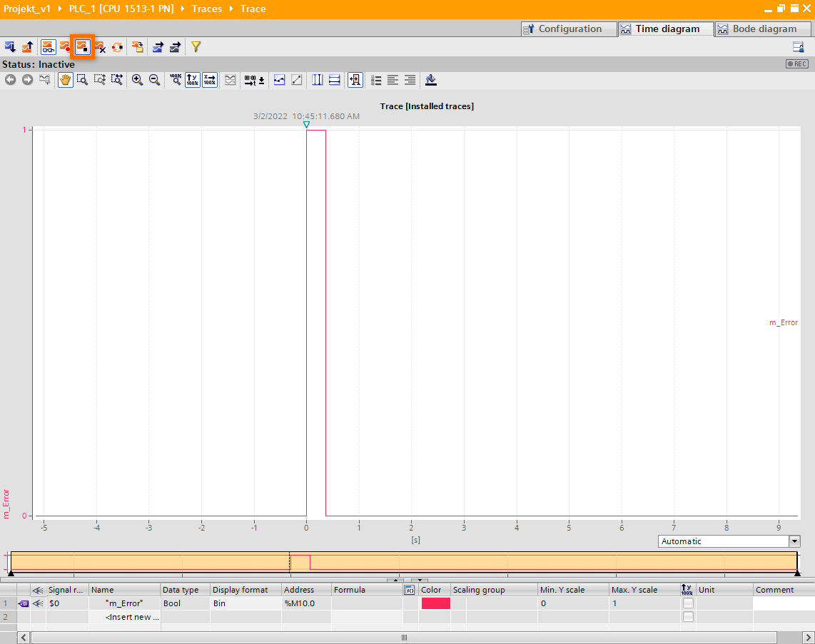Select the zoom in magnifier tool
This screenshot has height=644, width=815.
coord(138,80)
